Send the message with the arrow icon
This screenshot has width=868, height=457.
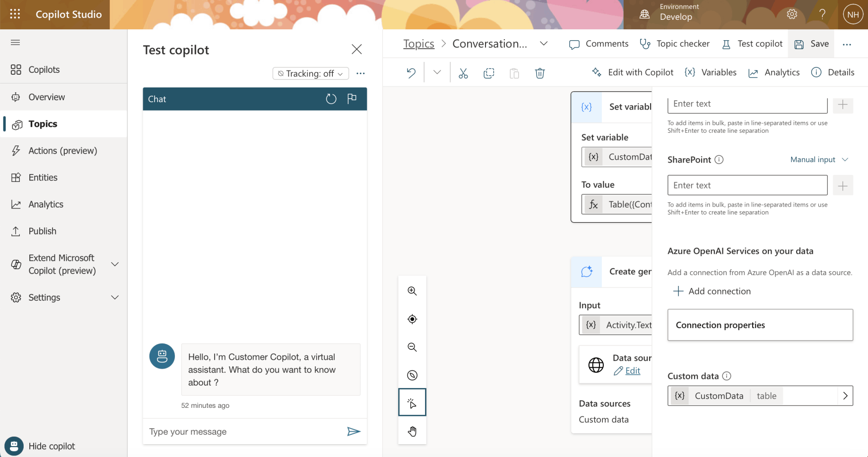(354, 431)
